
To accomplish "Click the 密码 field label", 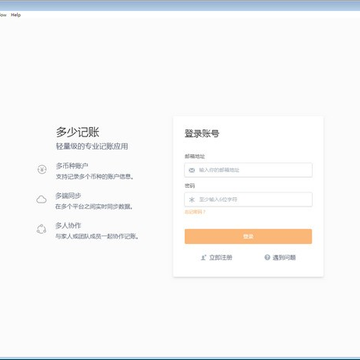I will tap(190, 186).
